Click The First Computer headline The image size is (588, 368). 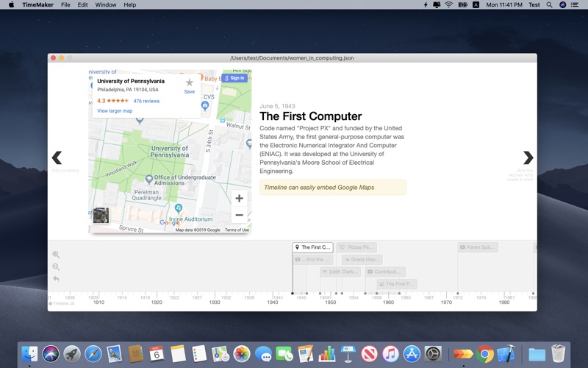click(x=310, y=116)
